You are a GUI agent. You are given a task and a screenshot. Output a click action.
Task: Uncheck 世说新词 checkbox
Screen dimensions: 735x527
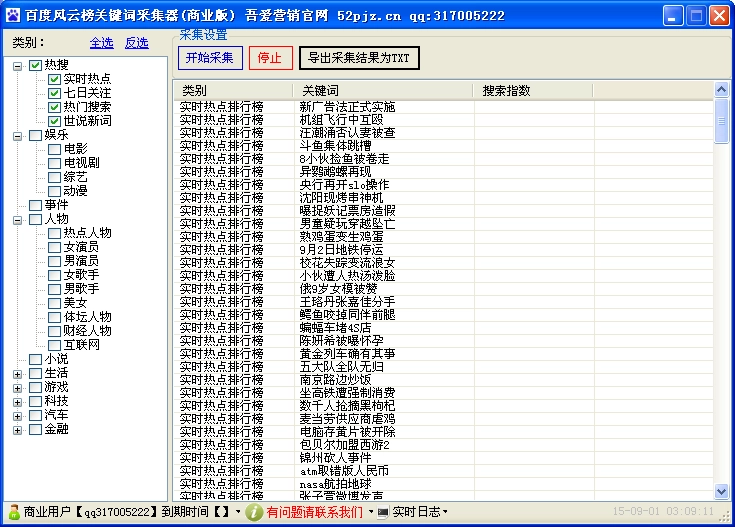tap(54, 121)
